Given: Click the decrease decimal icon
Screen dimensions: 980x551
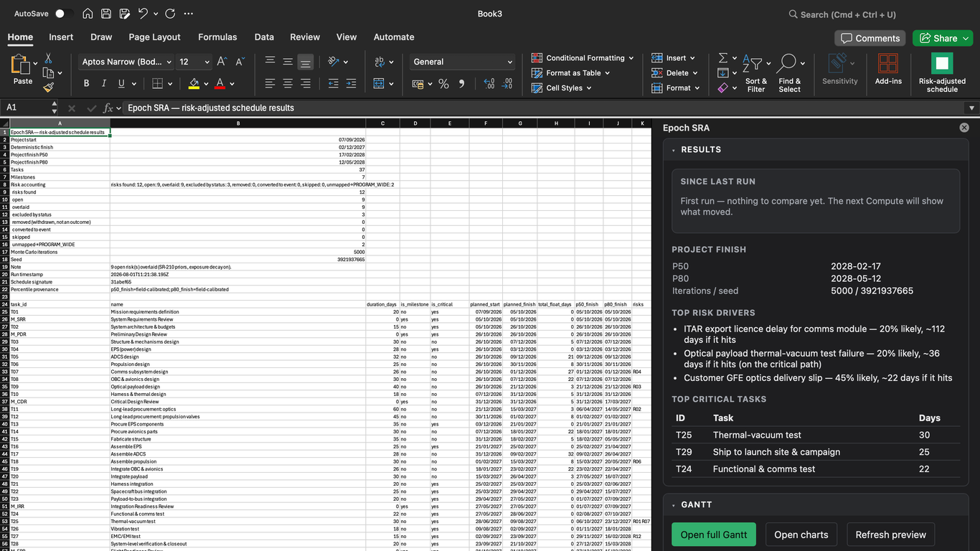Looking at the screenshot, I should (x=507, y=84).
